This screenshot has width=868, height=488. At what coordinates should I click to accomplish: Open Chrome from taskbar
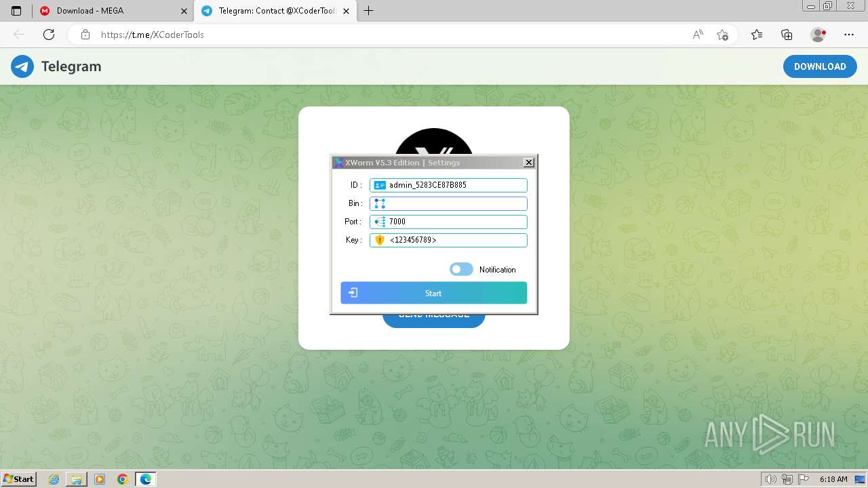123,479
